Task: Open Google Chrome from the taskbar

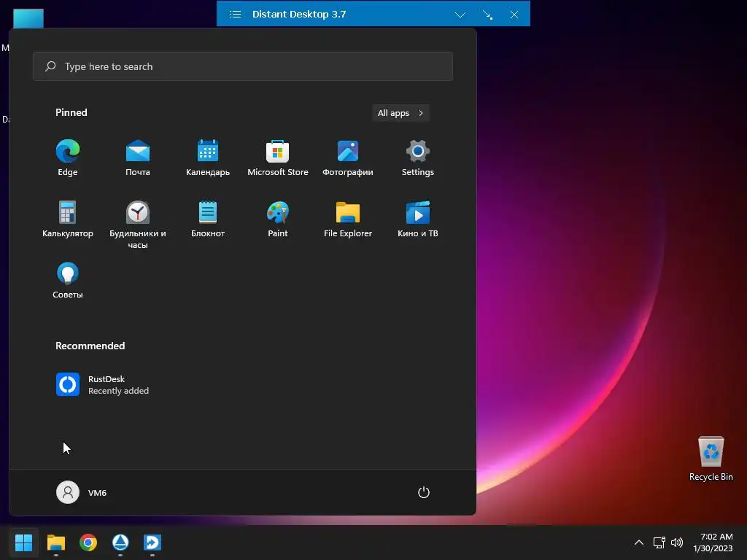Action: [x=88, y=542]
